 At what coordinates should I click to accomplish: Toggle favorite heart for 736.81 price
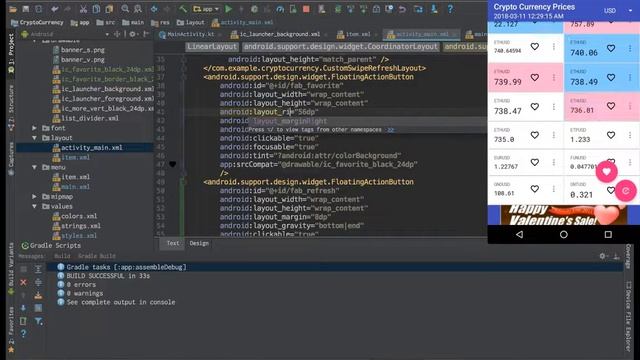611,106
